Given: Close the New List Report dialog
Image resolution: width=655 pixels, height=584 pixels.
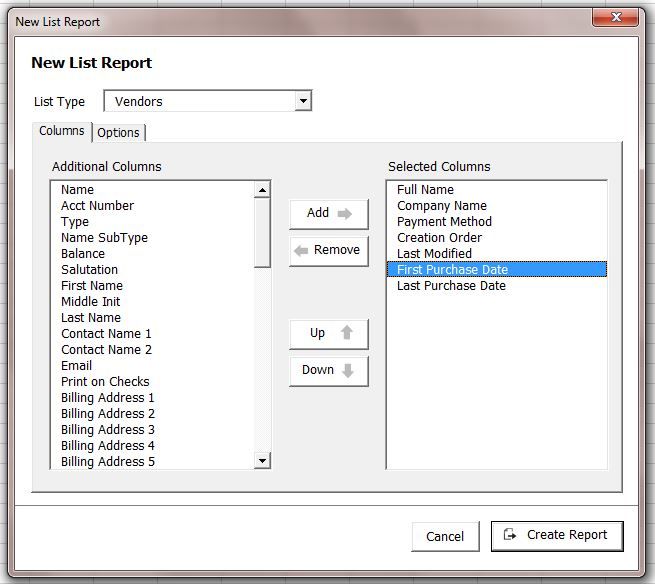Looking at the screenshot, I should [615, 17].
